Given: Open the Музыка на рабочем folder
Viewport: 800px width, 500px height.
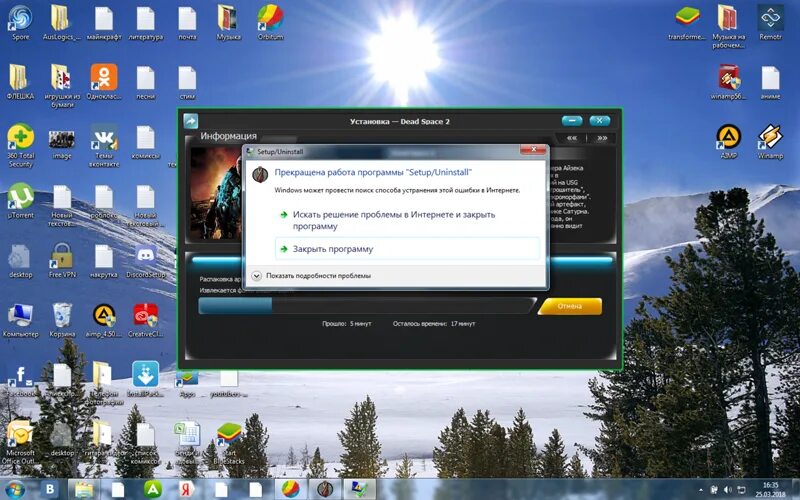Looking at the screenshot, I should (729, 26).
